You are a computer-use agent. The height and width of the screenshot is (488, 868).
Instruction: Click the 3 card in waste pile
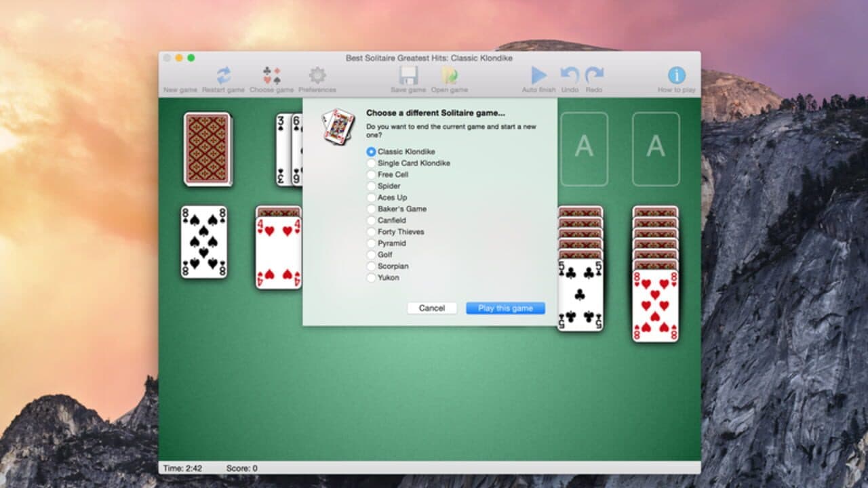coord(283,149)
